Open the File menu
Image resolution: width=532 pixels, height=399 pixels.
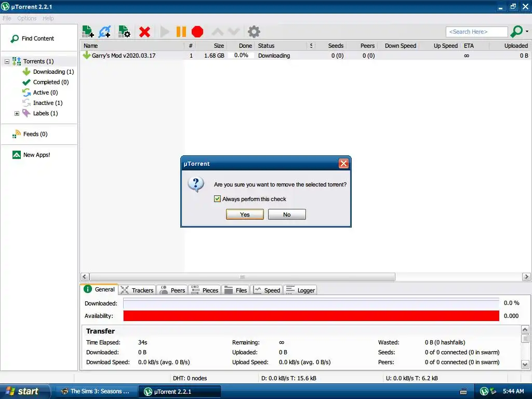click(x=7, y=18)
